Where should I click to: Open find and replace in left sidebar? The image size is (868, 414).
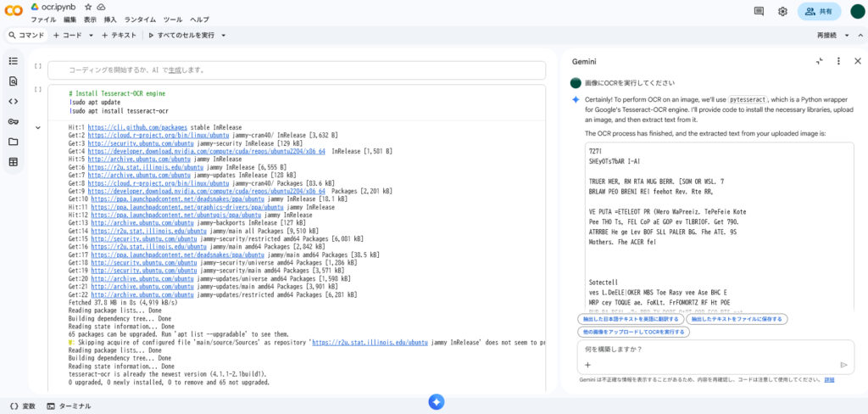pyautogui.click(x=13, y=81)
